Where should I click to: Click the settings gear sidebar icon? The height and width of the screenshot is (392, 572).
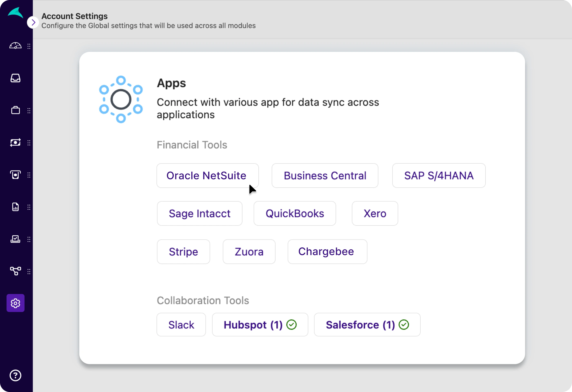tap(15, 303)
